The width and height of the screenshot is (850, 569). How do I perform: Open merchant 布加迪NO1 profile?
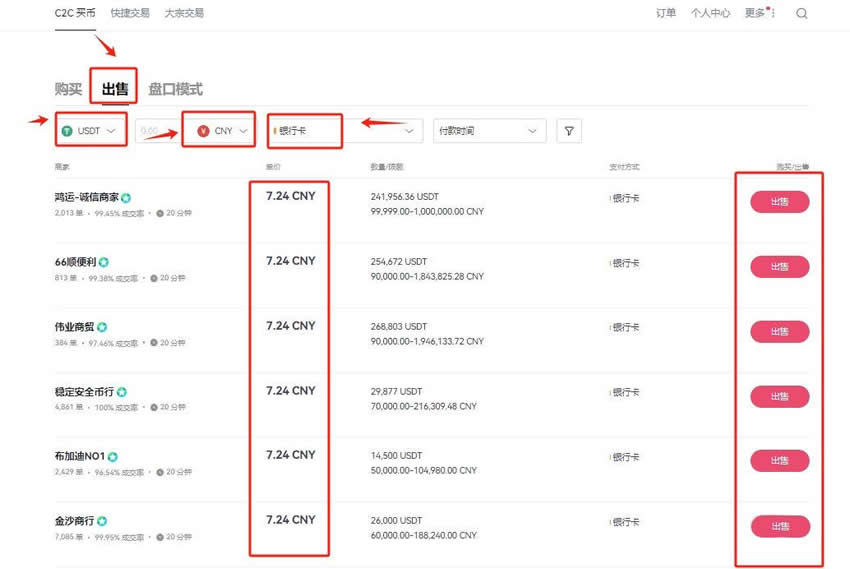[x=80, y=456]
